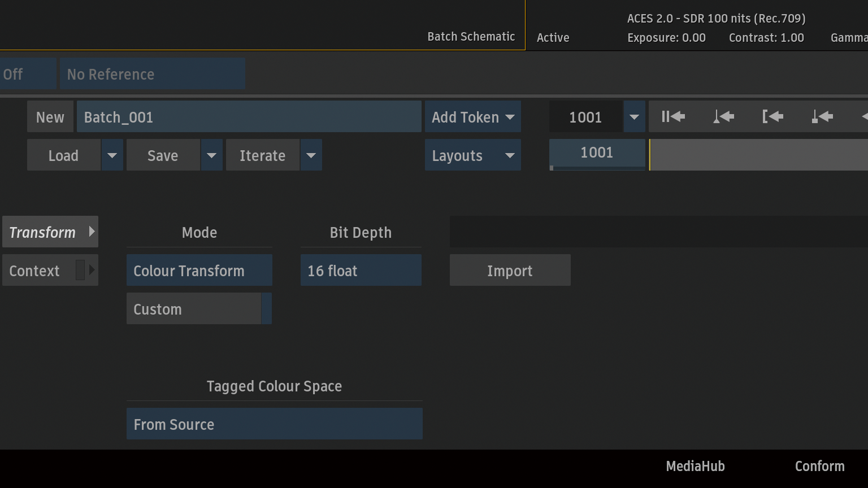Viewport: 868px width, 488px height.
Task: Switch to the Conform tab
Action: (819, 466)
